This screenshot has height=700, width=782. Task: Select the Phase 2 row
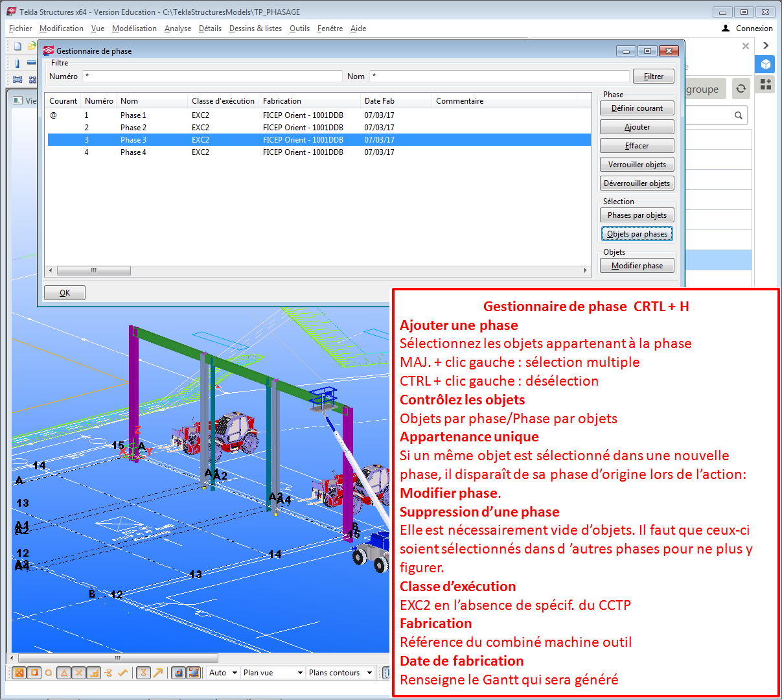[x=319, y=128]
